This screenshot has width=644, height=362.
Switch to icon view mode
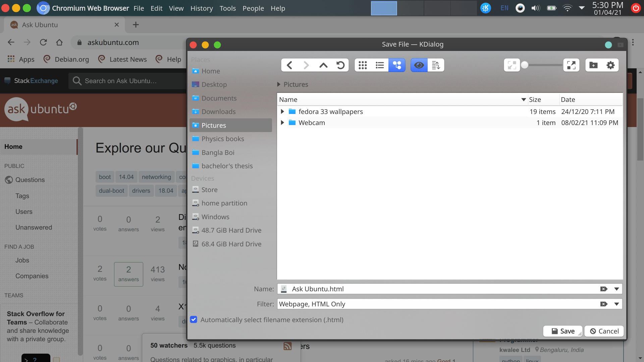pos(363,65)
